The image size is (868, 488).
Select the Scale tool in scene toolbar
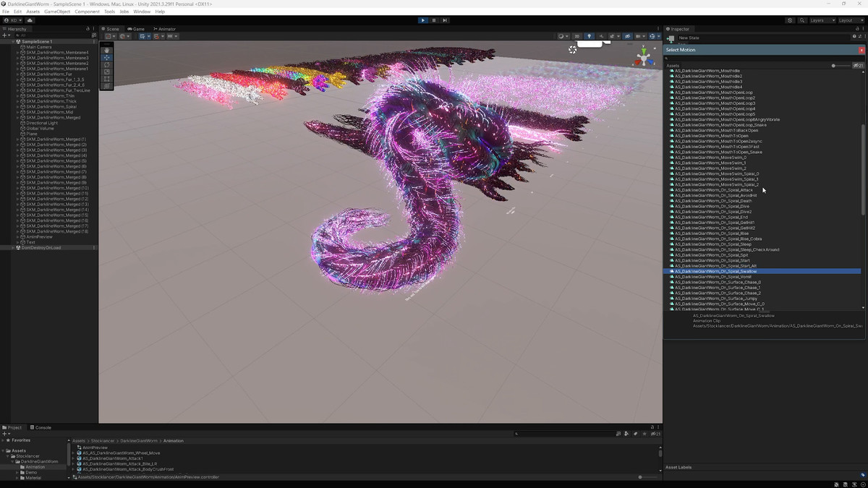coord(107,72)
